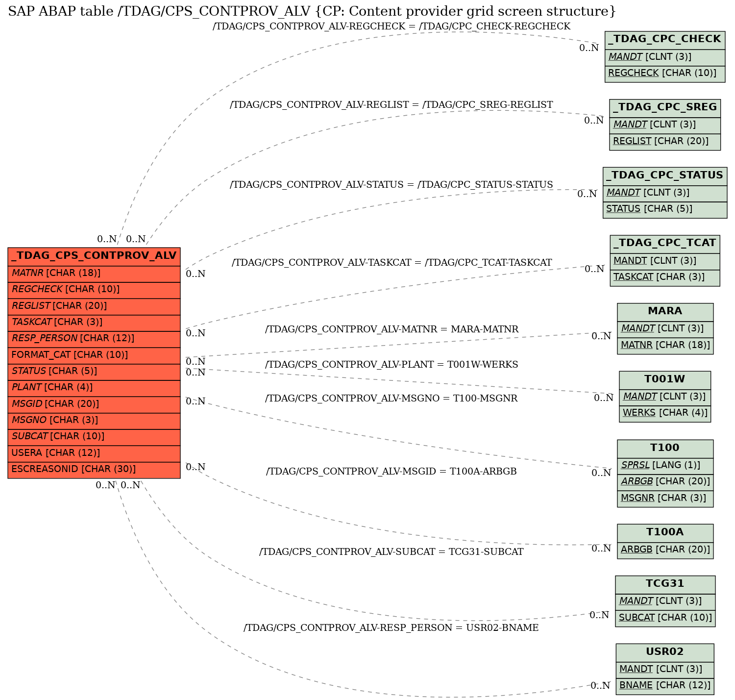Screen dimensions: 735x700
Task: Click the MSGID = T100A-ARBGB relation label
Action: pos(392,472)
